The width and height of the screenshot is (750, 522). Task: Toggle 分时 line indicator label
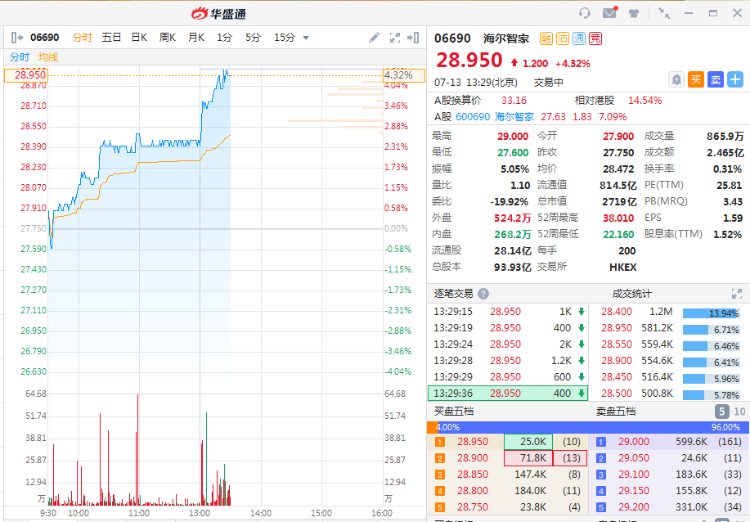pos(20,57)
